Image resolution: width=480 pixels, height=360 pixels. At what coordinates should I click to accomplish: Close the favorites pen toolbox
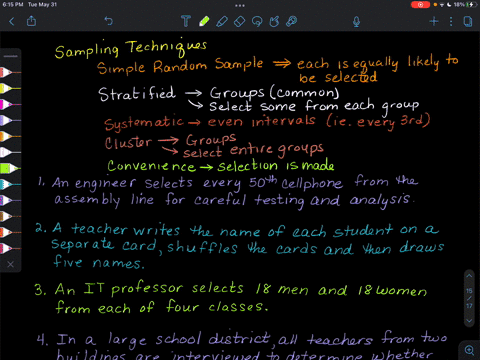(10, 264)
